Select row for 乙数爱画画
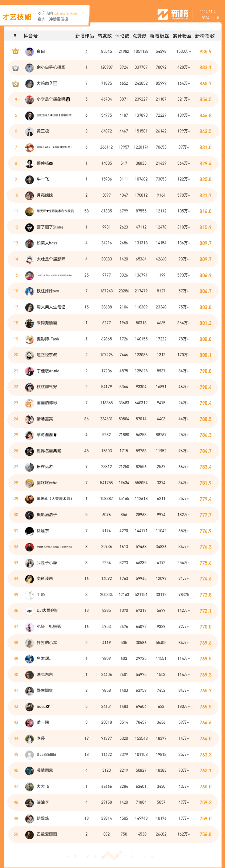 [113, 834]
